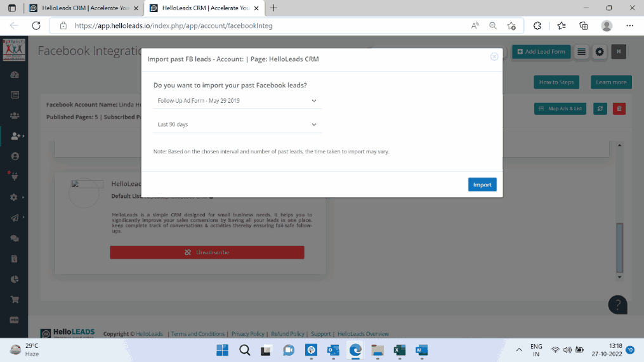Switch to the first HelloLeads CRM browser tab
644x362 pixels.
click(x=84, y=8)
